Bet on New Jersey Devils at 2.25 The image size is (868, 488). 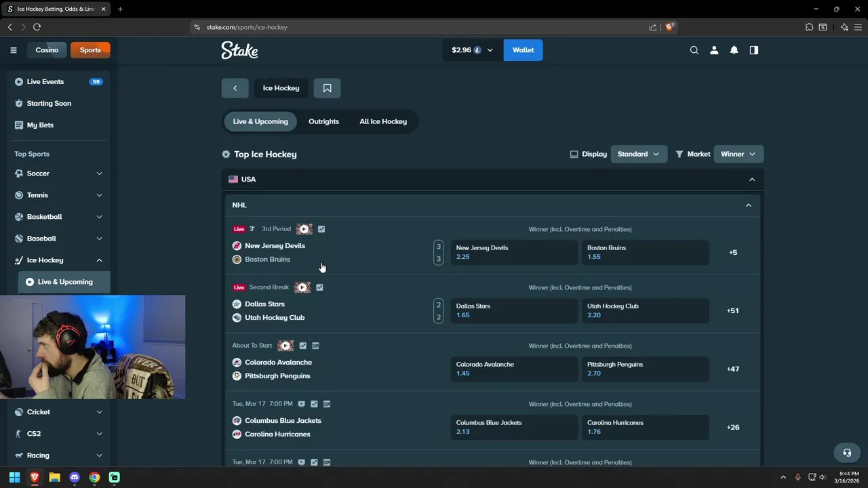point(514,252)
